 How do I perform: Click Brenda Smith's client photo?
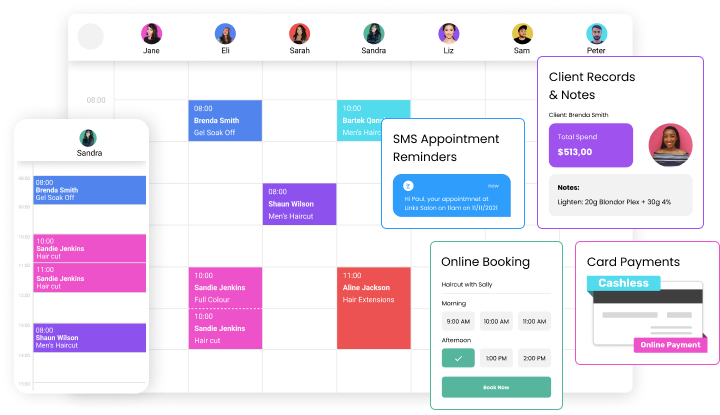pyautogui.click(x=671, y=145)
